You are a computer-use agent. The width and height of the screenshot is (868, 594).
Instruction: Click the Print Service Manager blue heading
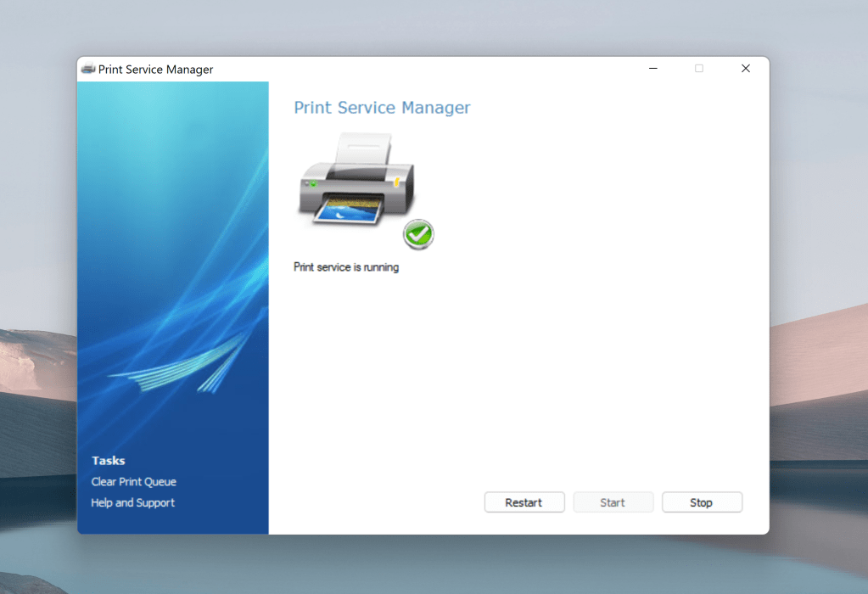382,108
